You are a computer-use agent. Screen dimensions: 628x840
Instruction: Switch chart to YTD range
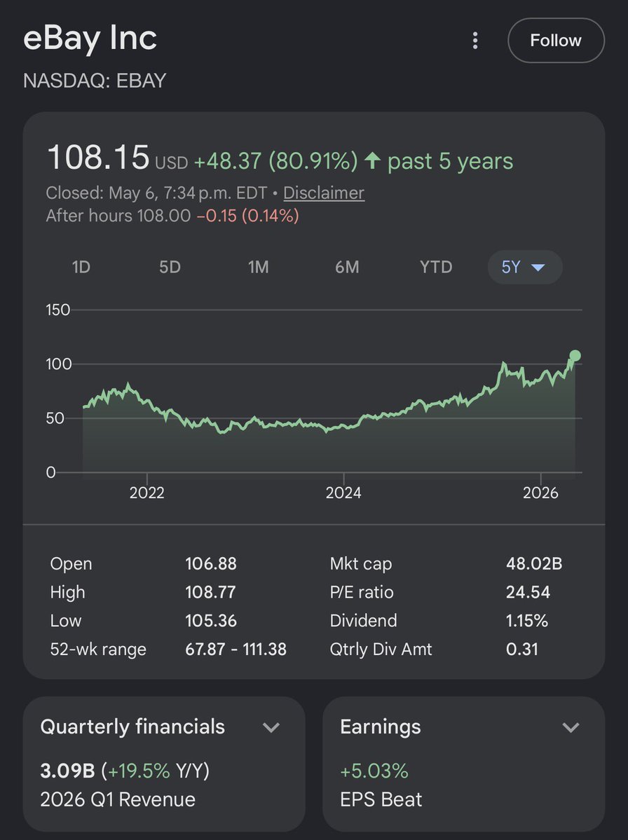[x=436, y=267]
